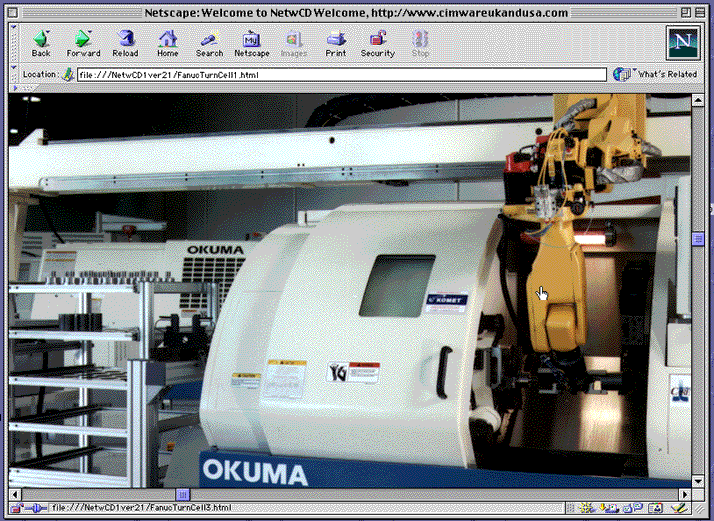This screenshot has width=714, height=521.
Task: Click the Forward navigation icon
Action: pyautogui.click(x=83, y=43)
